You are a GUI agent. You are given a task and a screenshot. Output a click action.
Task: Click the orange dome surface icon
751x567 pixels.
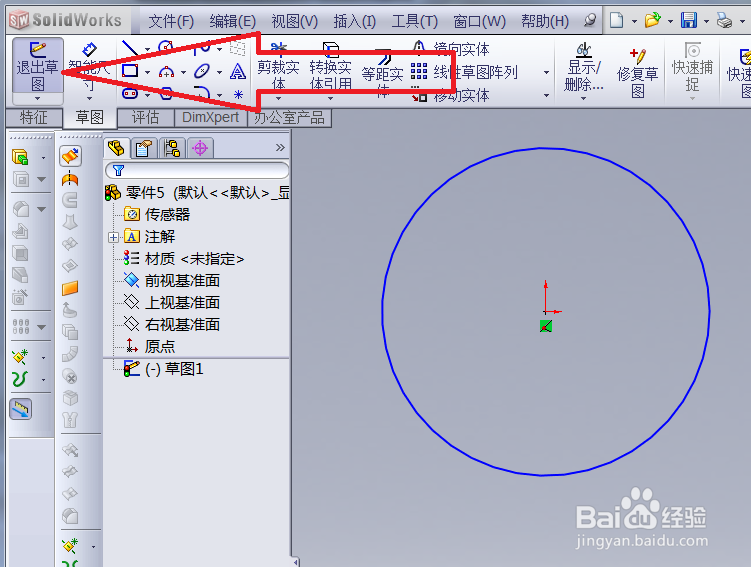click(70, 179)
